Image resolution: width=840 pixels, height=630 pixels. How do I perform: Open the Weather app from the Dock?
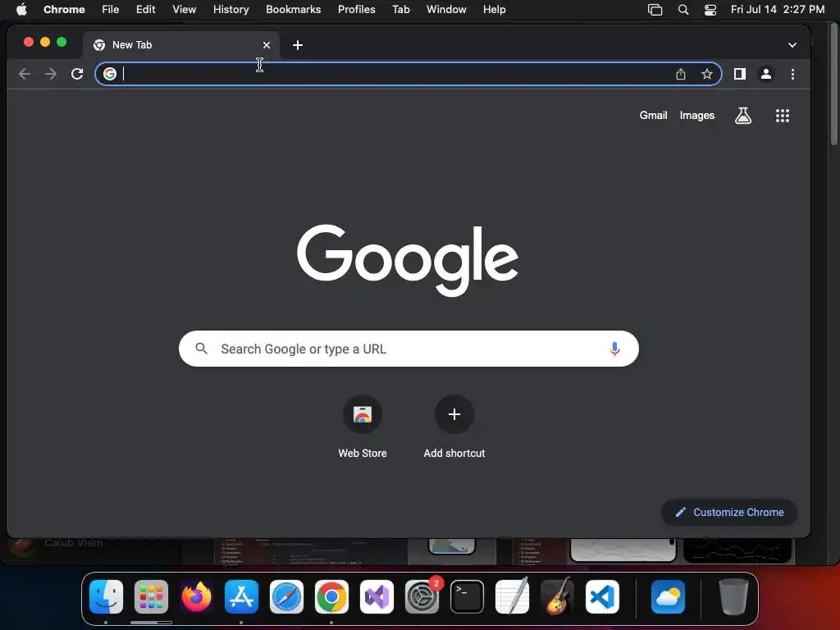pos(668,597)
